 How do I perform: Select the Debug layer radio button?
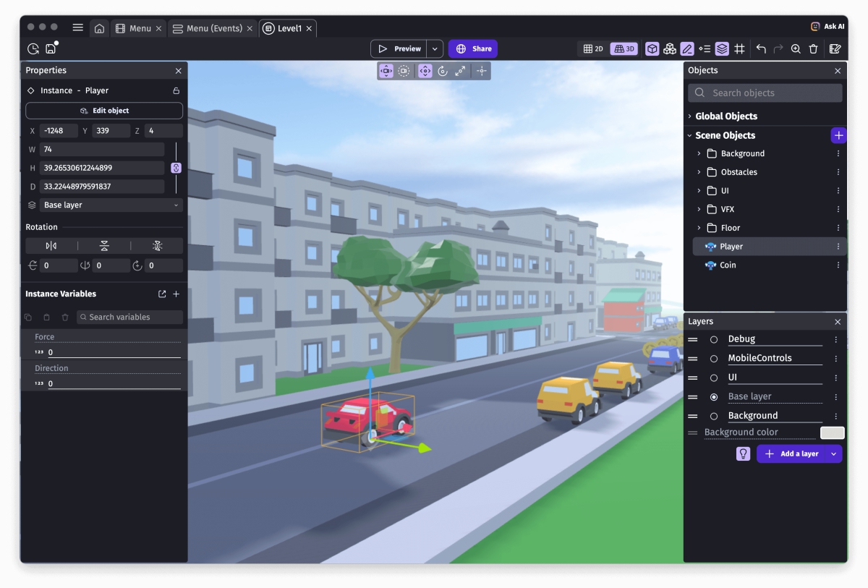(x=714, y=339)
